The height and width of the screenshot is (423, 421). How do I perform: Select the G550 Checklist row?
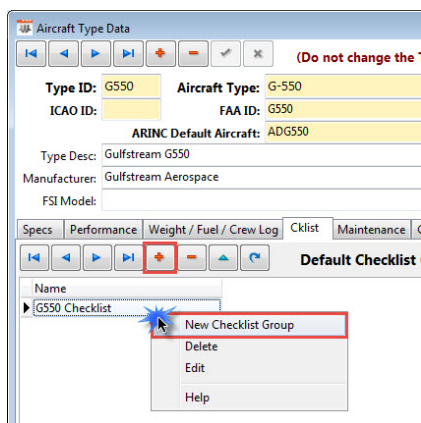[127, 308]
